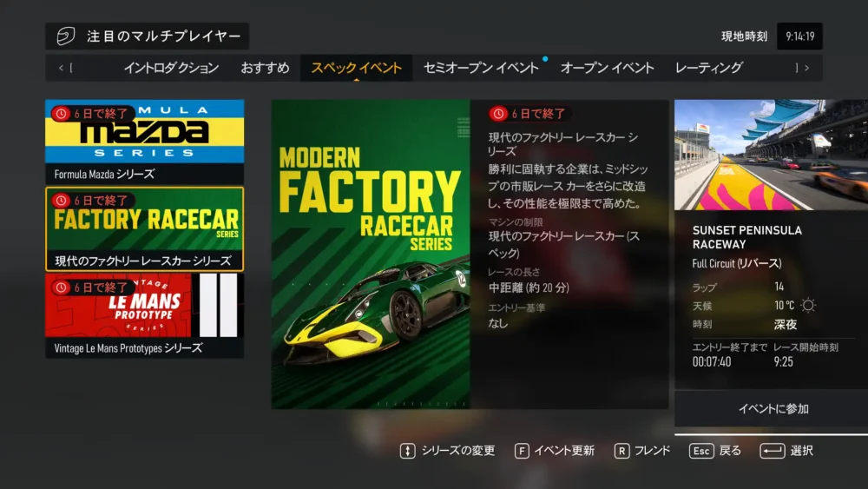Click the Modern Factory Racecar Series poster

(371, 254)
